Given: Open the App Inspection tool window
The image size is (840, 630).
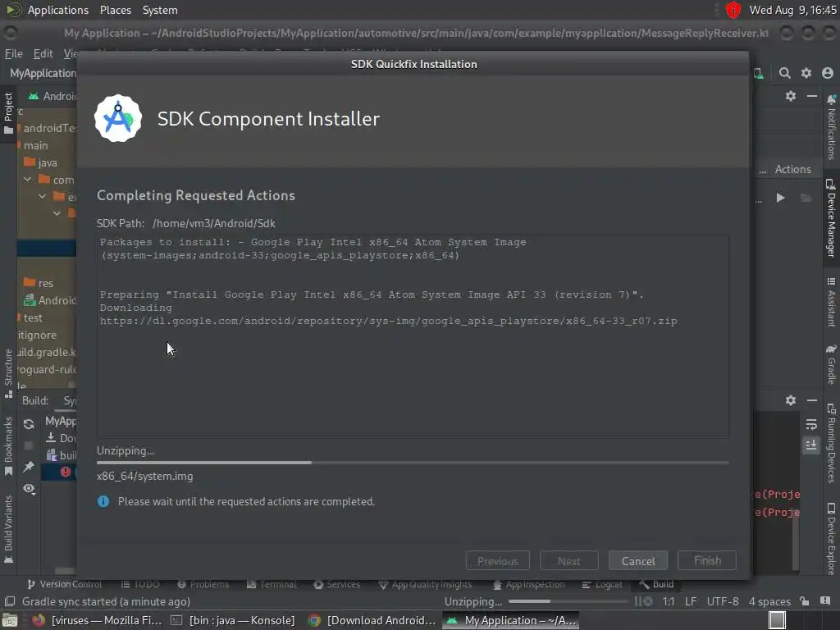Looking at the screenshot, I should tap(528, 584).
